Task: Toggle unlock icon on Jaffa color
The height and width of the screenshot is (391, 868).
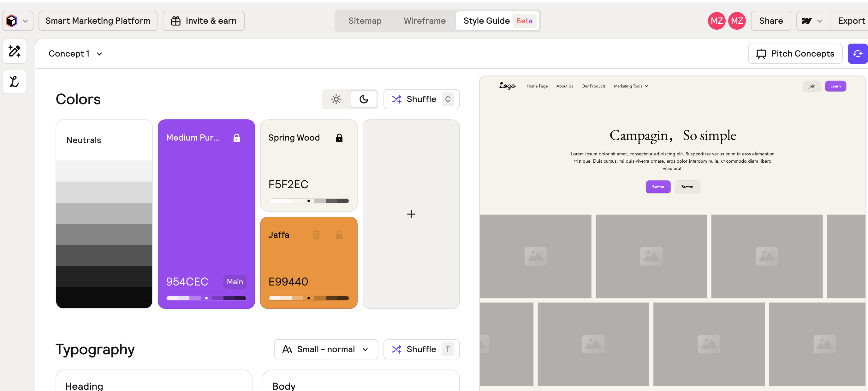Action: pyautogui.click(x=339, y=235)
